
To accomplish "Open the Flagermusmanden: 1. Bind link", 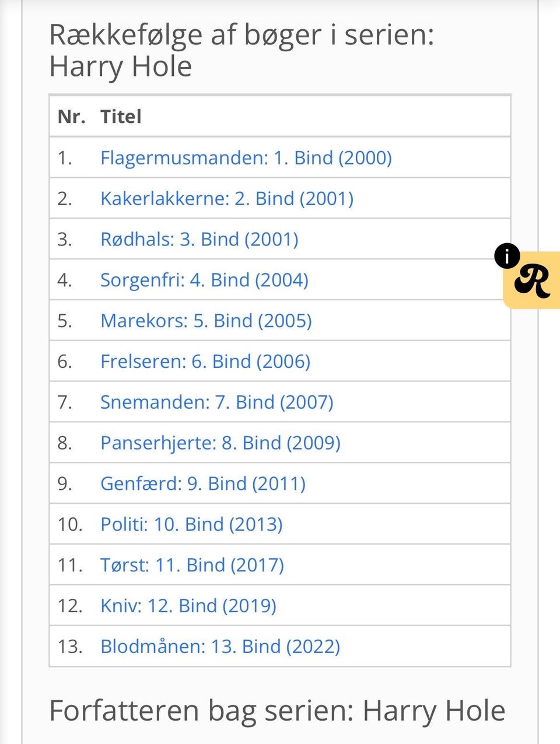I will coord(246,158).
